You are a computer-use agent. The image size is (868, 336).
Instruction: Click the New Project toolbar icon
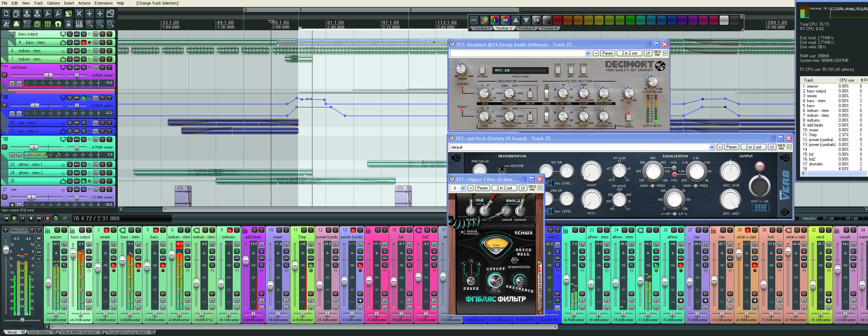pos(6,14)
